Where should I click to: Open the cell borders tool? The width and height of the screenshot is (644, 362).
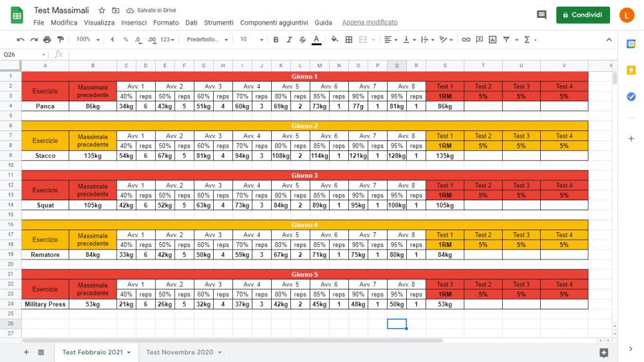click(348, 40)
